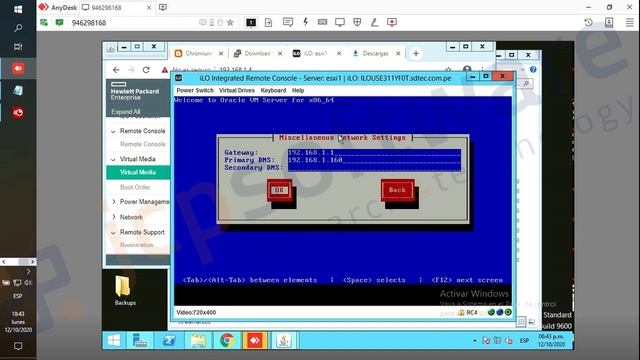Viewport: 640px width, 360px height.
Task: Open the AnyDesk keyboard settings icon
Action: [322, 22]
